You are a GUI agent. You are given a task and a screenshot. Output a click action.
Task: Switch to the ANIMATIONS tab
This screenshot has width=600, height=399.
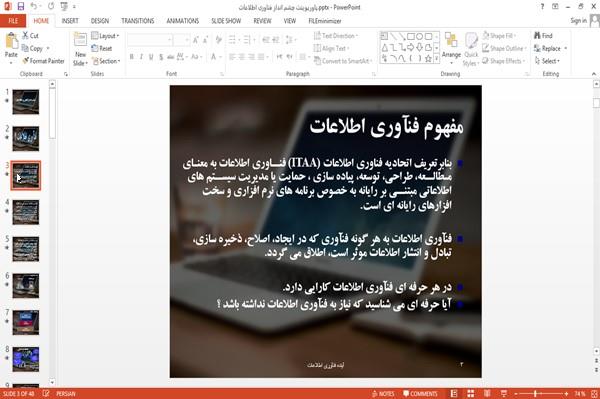pyautogui.click(x=183, y=21)
